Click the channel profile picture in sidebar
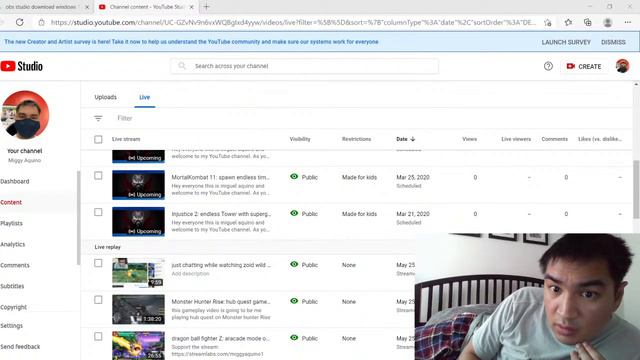The height and width of the screenshot is (360, 640). pyautogui.click(x=24, y=115)
